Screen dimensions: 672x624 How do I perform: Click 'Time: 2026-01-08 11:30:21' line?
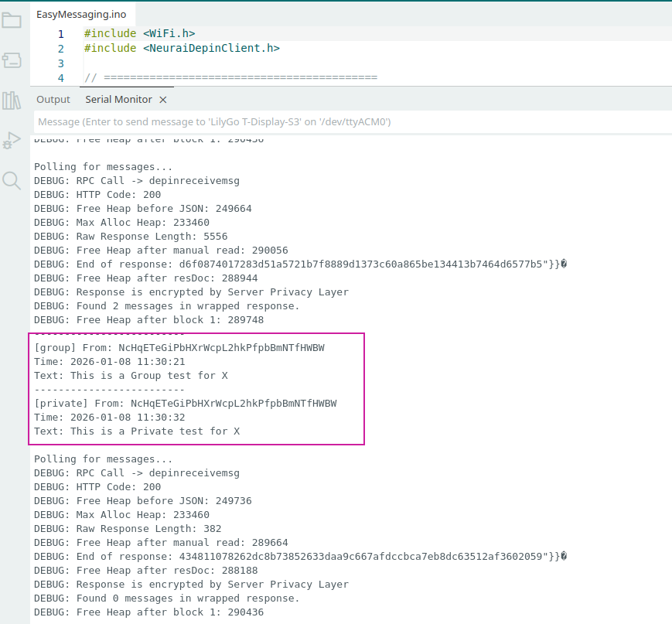click(x=110, y=362)
